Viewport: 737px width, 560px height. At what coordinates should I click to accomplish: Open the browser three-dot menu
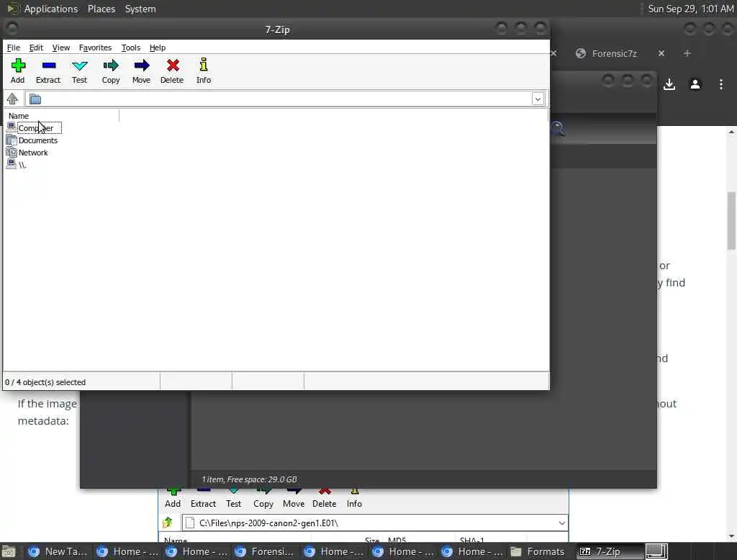click(x=721, y=84)
